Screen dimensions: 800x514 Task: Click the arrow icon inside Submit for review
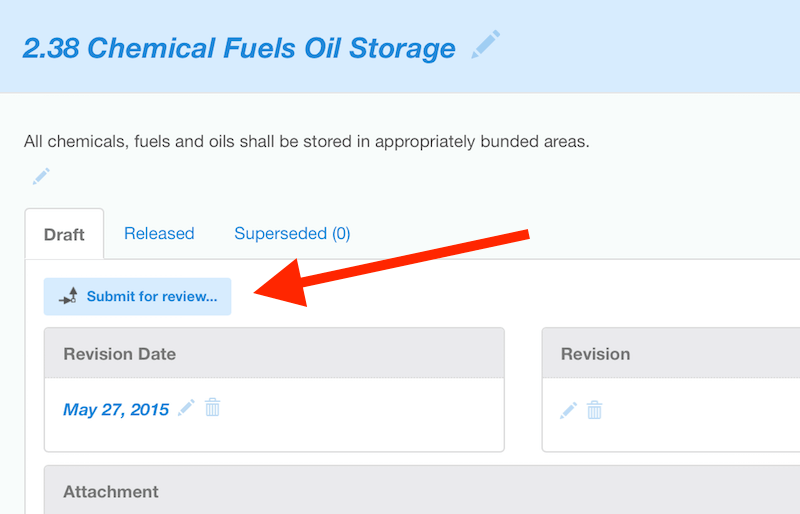tap(68, 296)
